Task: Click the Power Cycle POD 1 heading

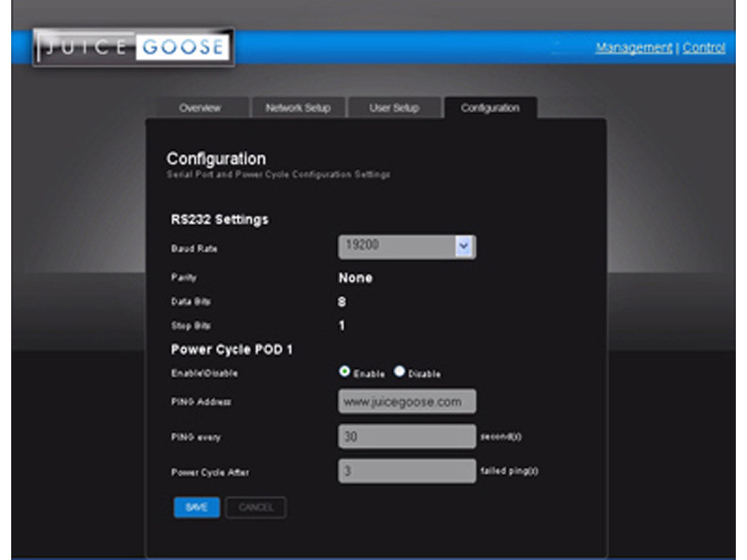Action: (x=231, y=350)
